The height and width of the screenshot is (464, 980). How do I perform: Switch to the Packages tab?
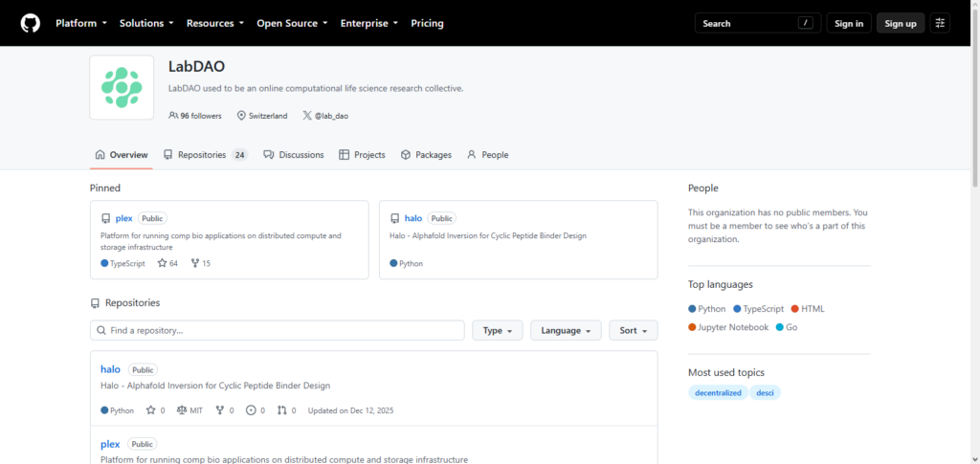(x=426, y=155)
